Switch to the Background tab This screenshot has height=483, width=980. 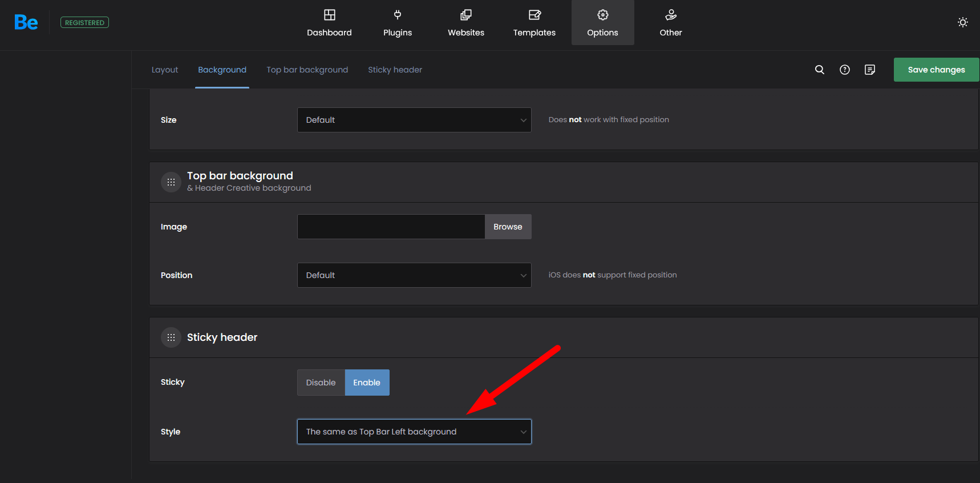[x=222, y=70]
